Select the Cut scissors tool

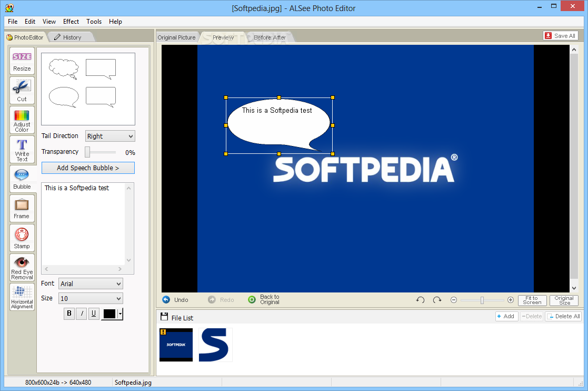[x=22, y=91]
